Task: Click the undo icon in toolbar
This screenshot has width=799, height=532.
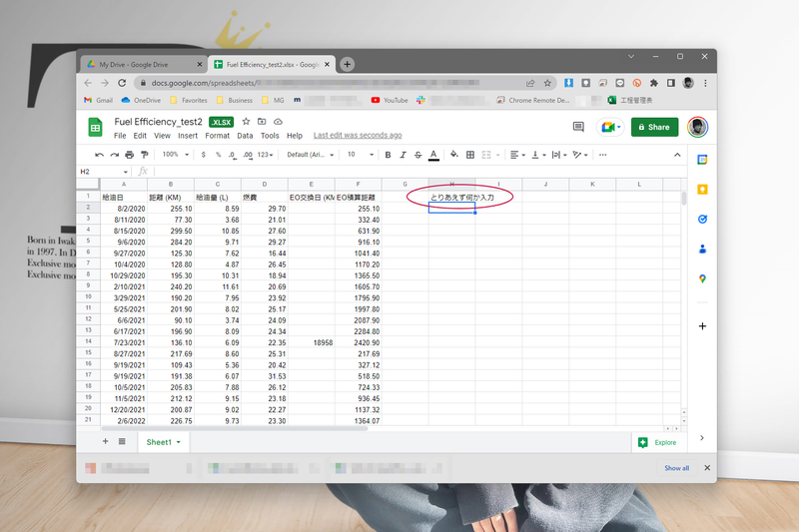Action: click(x=99, y=155)
